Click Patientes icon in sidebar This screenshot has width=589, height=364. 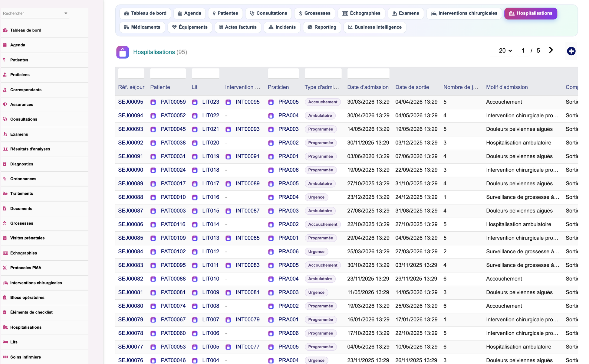point(5,60)
